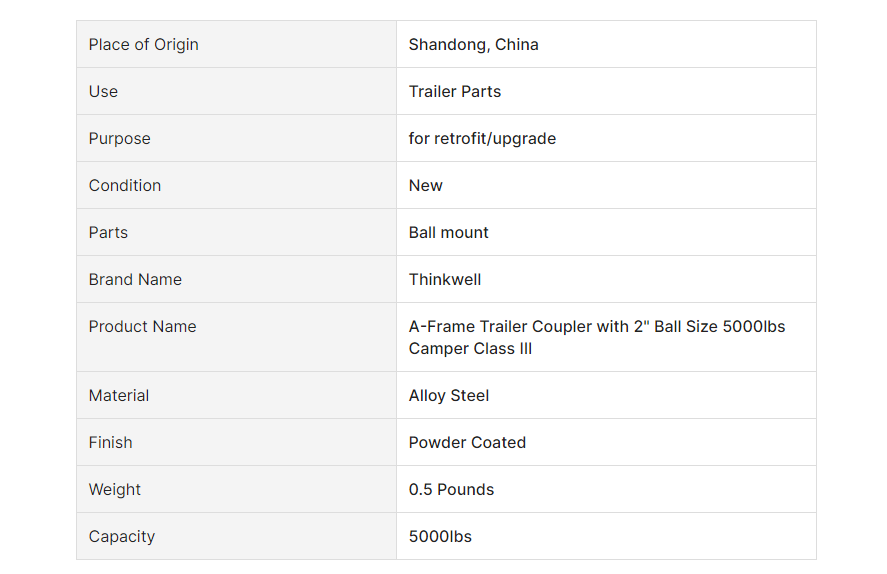Select the 5000lbs capacity value

[x=440, y=536]
